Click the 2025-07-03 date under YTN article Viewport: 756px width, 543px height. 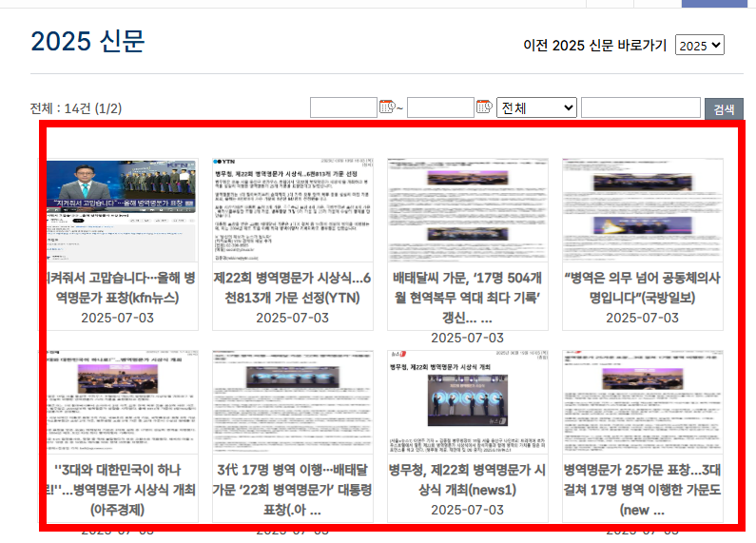[x=293, y=318]
